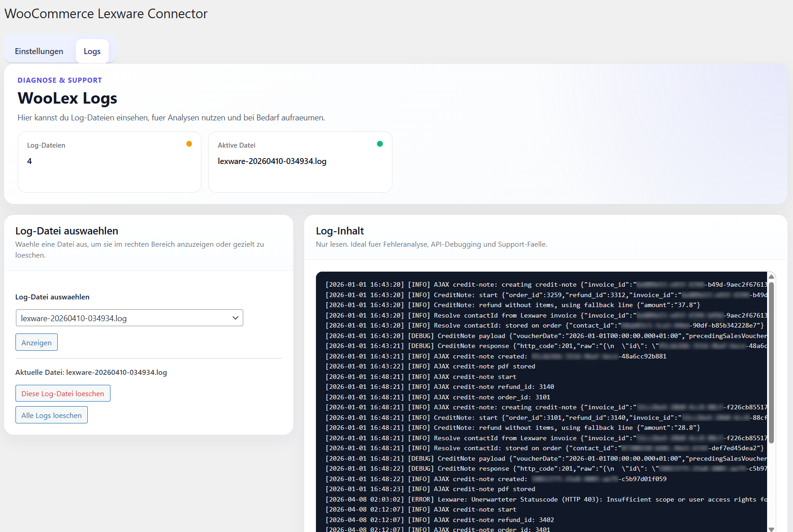This screenshot has width=793, height=532.
Task: Click the Log-Datei auswaehlen panel heading
Action: click(x=67, y=231)
